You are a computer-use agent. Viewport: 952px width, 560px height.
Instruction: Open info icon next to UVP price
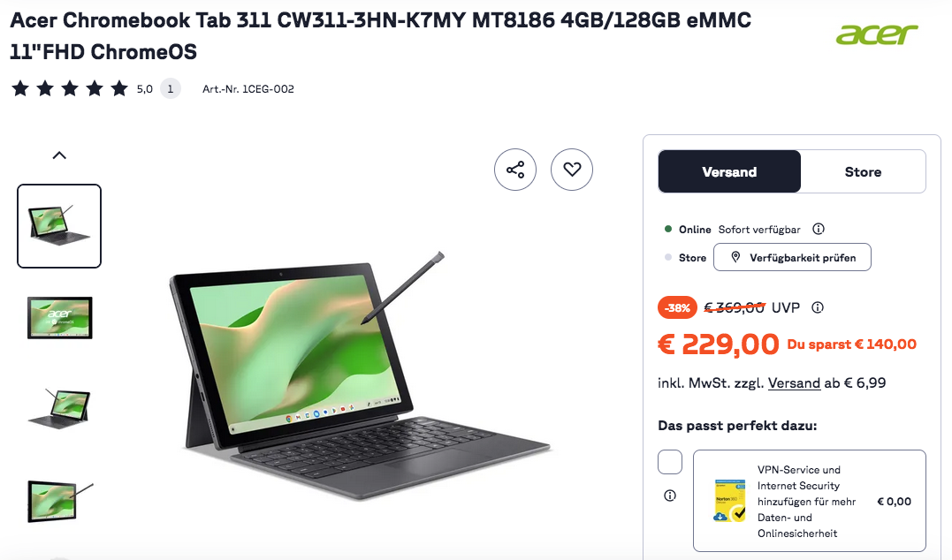[x=818, y=307]
